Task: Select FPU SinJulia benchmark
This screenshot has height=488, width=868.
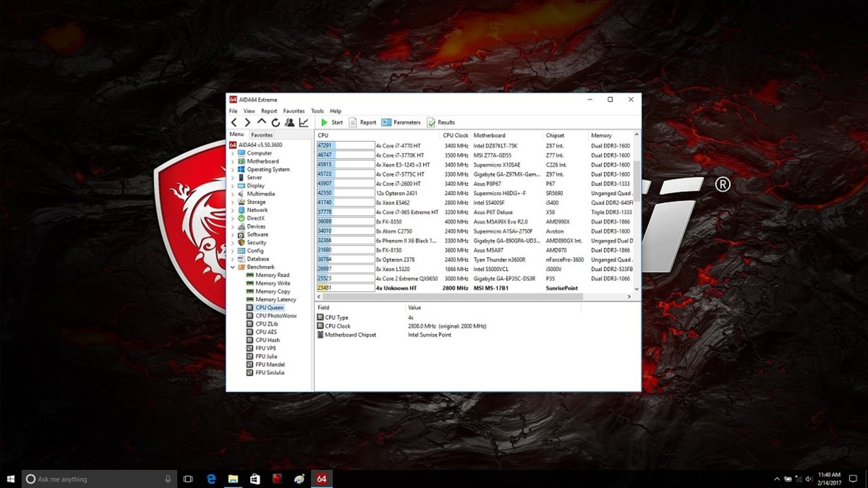Action: [270, 373]
